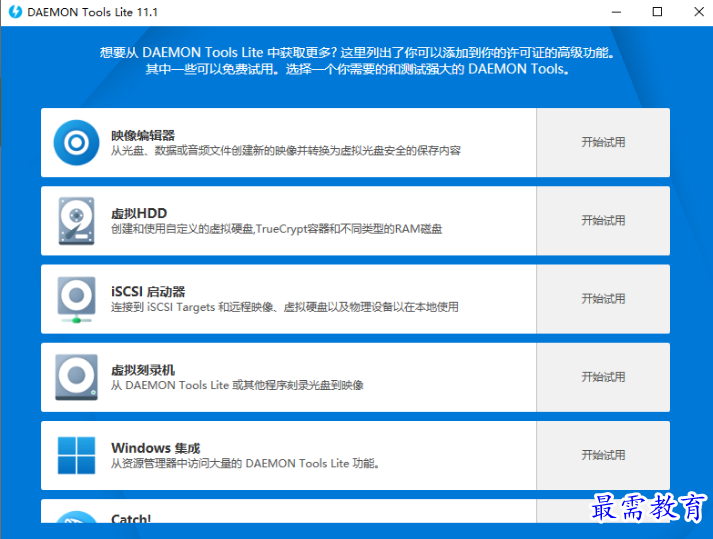Click the description 或其他程序刻录光盘到映像
This screenshot has height=539, width=713.
pyautogui.click(x=237, y=385)
